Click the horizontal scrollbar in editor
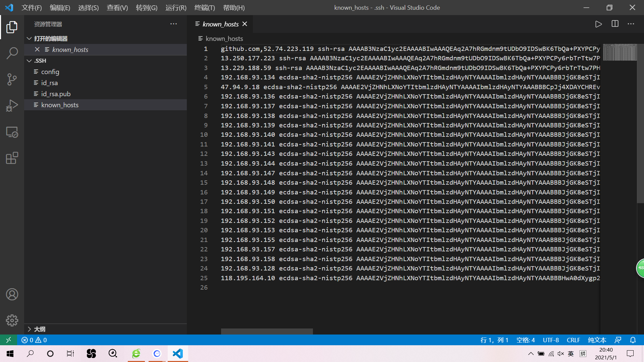644x362 pixels. point(267,331)
